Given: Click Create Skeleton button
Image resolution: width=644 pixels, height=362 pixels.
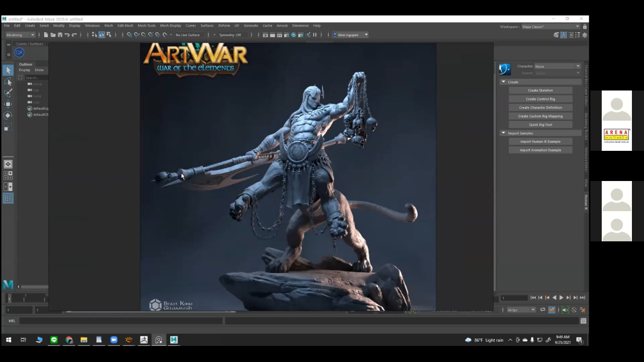Looking at the screenshot, I should (540, 90).
